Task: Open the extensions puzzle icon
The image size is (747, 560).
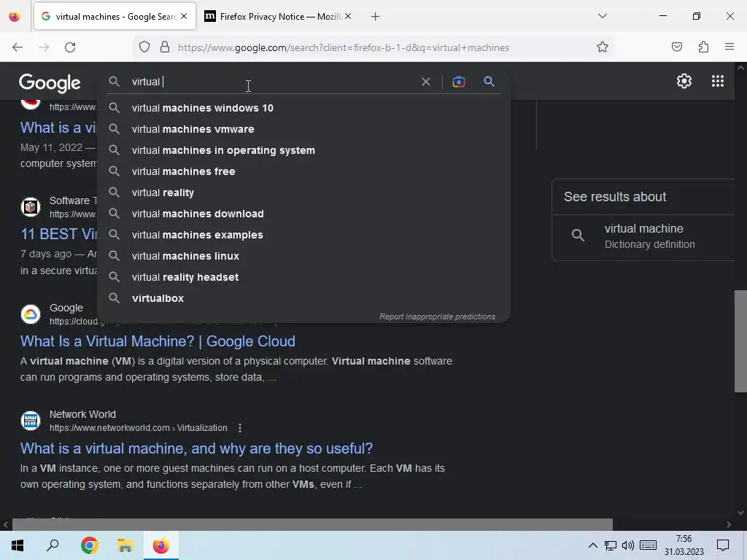Action: (703, 47)
